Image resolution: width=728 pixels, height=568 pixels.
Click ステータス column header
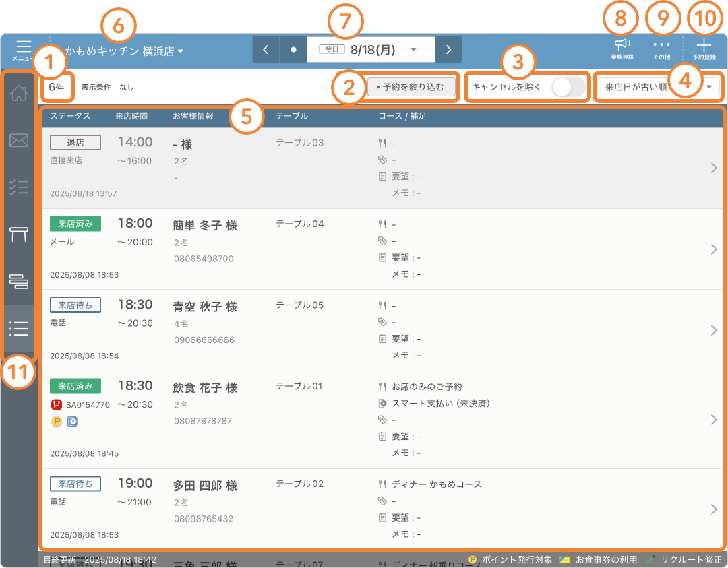pos(70,116)
